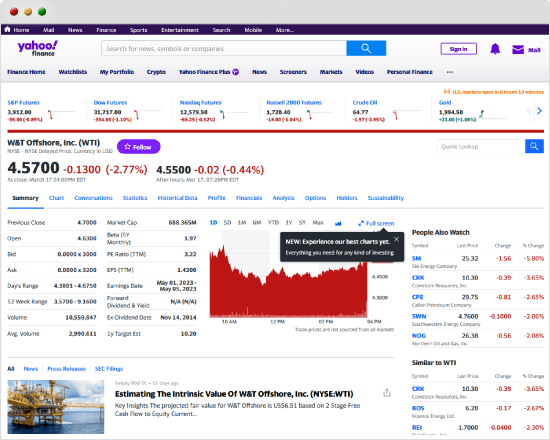
Task: Filter news by Press Releases
Action: tap(66, 369)
